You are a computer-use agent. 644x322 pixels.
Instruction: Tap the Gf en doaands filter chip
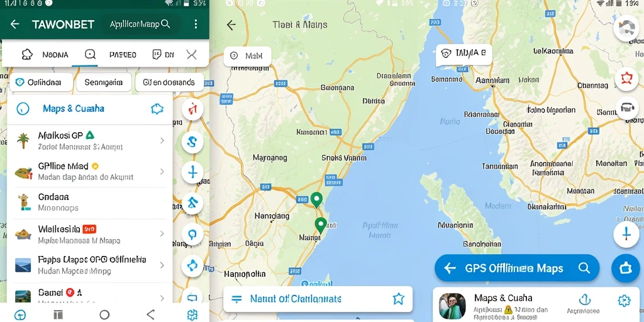click(x=169, y=82)
